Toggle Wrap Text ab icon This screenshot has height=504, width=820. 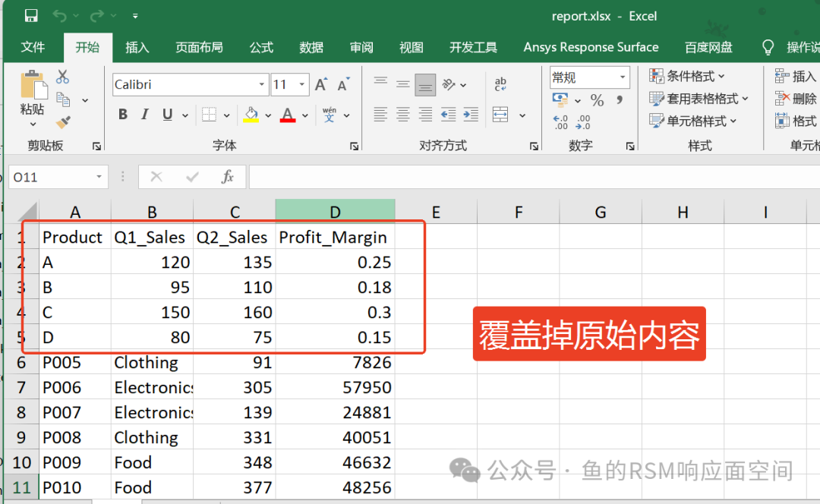click(500, 83)
